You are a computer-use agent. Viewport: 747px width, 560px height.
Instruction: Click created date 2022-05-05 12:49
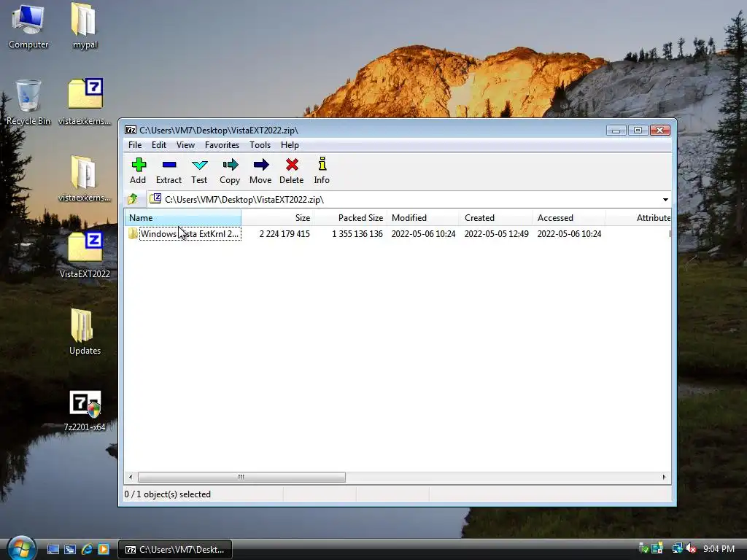pyautogui.click(x=496, y=234)
